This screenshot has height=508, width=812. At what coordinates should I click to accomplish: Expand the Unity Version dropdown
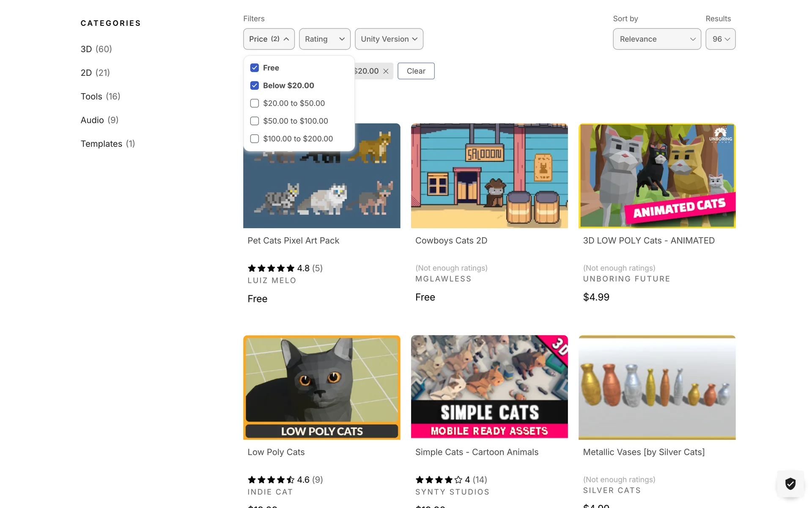click(389, 39)
